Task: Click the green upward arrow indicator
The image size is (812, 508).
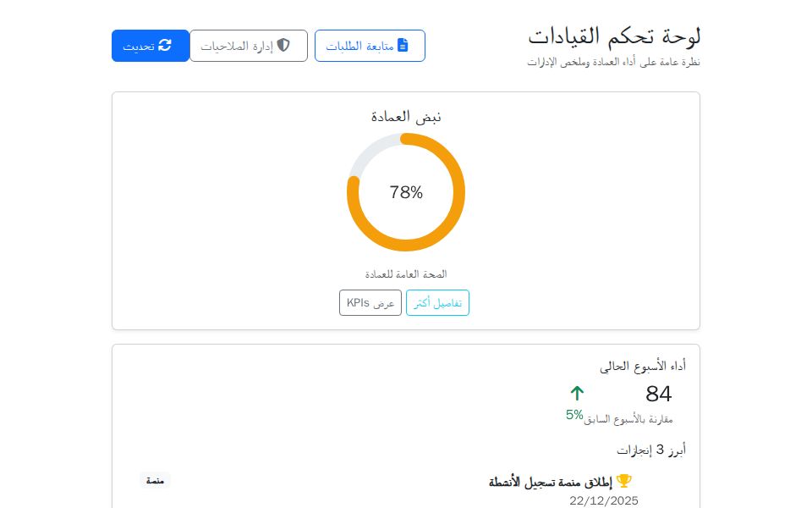Action: (x=578, y=393)
